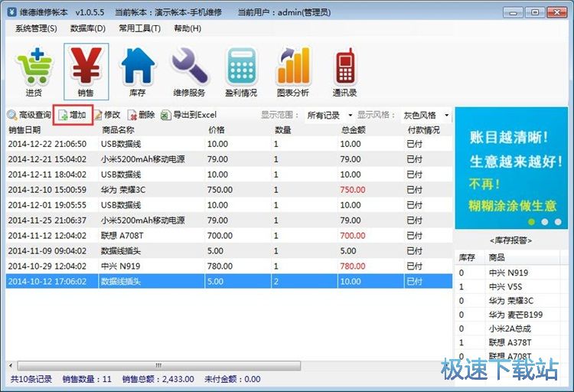Open the 盈利情况 profit calculator icon
Viewport: 574px width, 392px height.
tap(242, 71)
